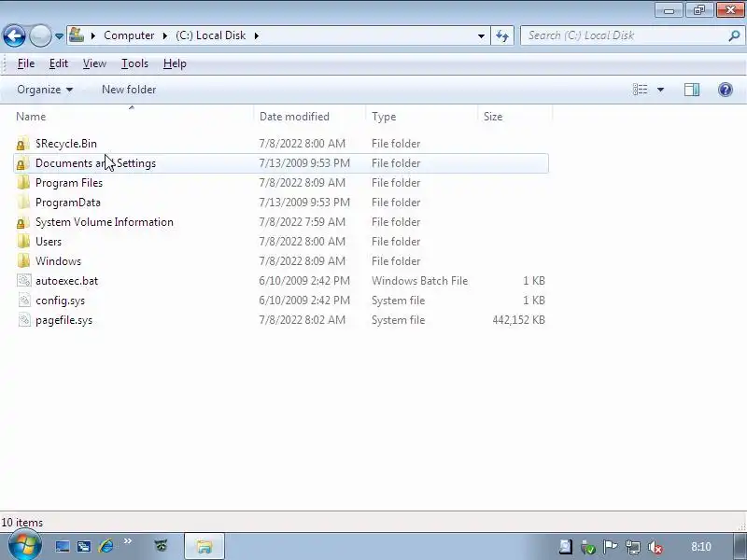
Task: Expand the arrow after Computer breadcrumb
Action: click(x=165, y=35)
